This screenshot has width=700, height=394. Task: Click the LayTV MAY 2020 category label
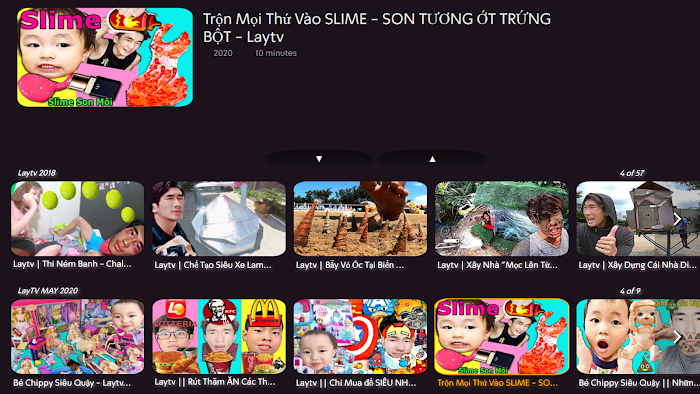48,291
